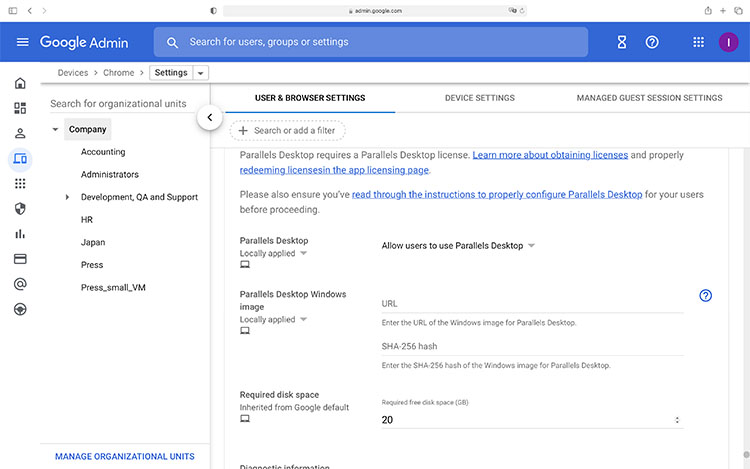Select Administrators organizational unit

click(x=110, y=175)
